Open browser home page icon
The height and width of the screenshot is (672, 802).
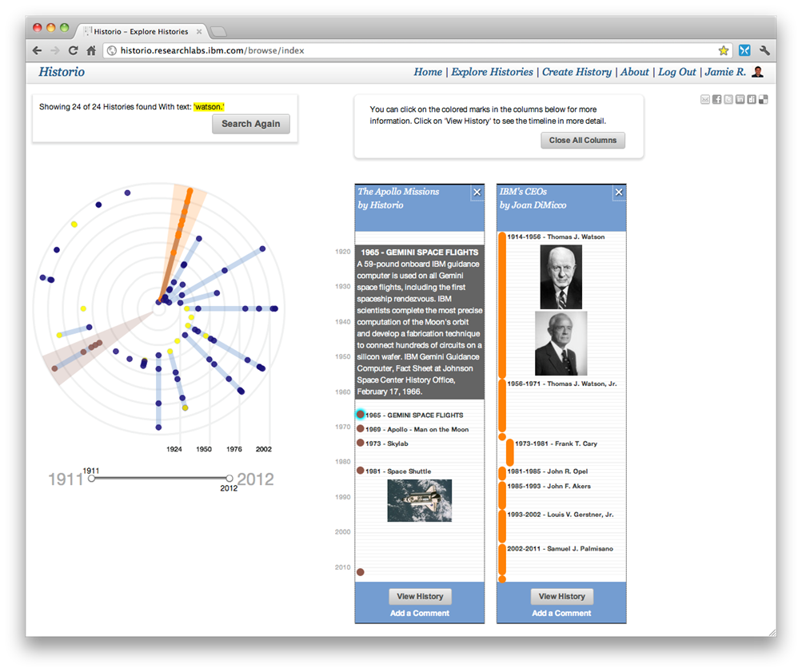click(x=91, y=50)
